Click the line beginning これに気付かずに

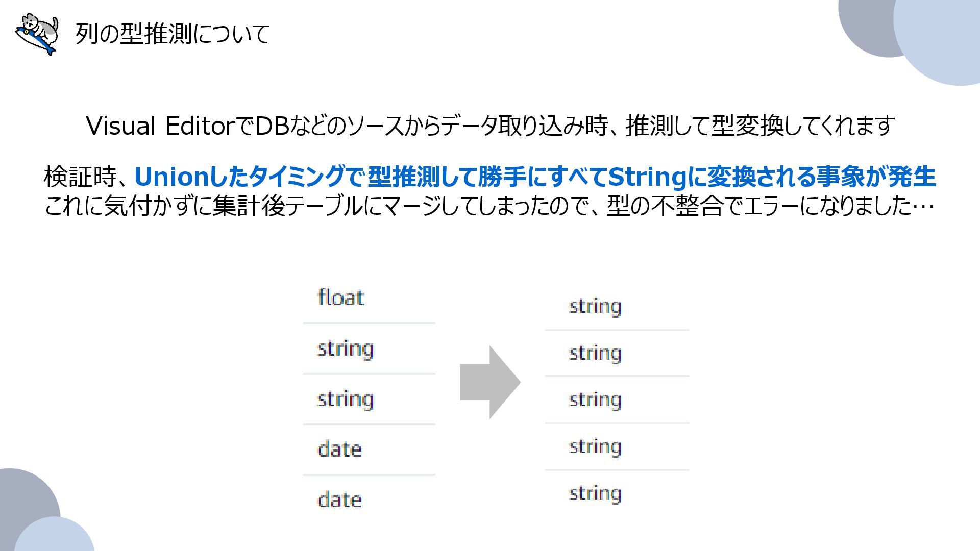[489, 206]
